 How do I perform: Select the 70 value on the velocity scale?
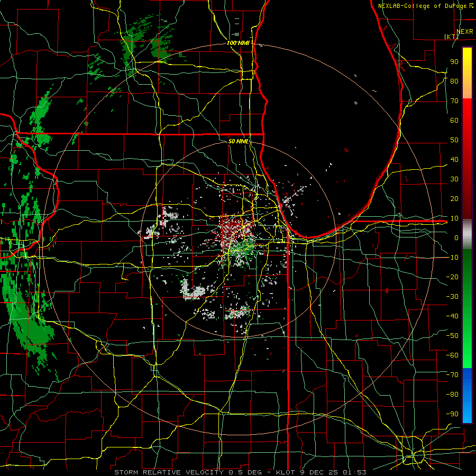(454, 101)
